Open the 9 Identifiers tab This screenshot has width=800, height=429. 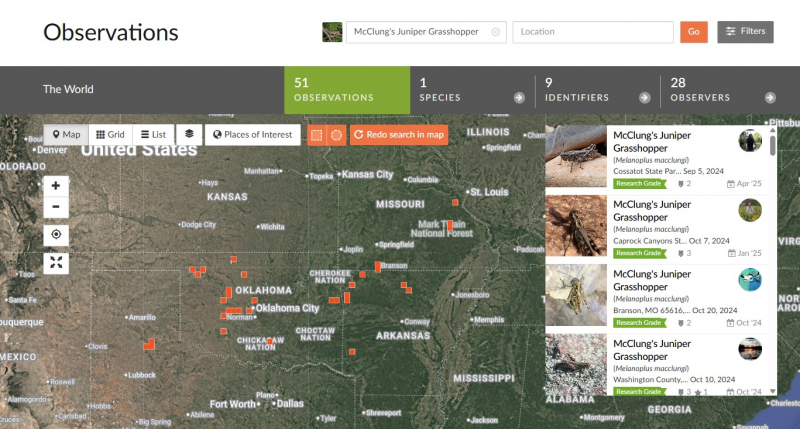coord(597,90)
